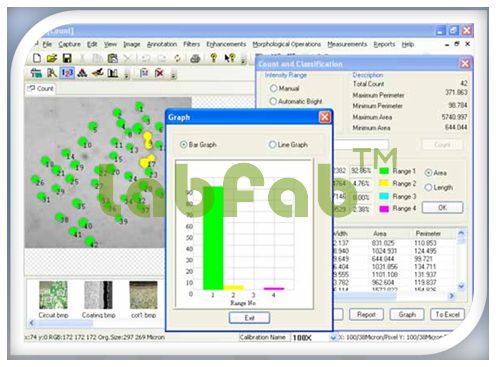Screen dimensions: 496x367
Task: Print using the printer icon
Action: click(x=195, y=59)
